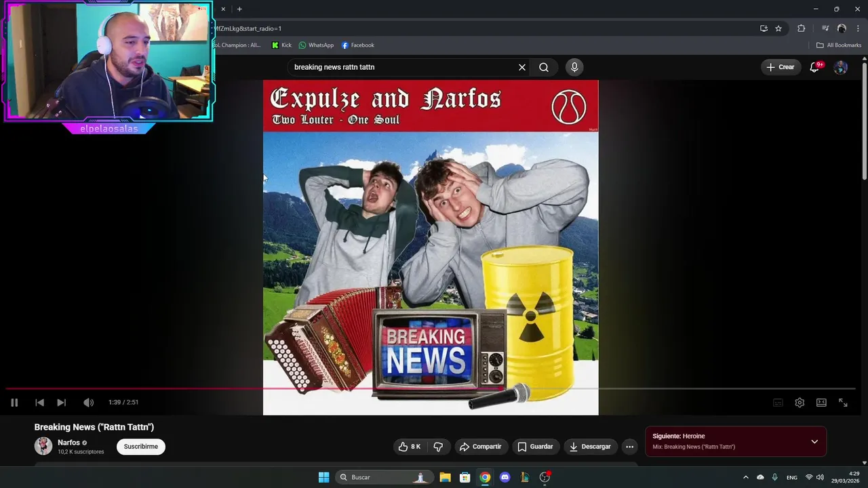The width and height of the screenshot is (868, 488).
Task: Click the taskbar Buscar search box
Action: pyautogui.click(x=383, y=477)
